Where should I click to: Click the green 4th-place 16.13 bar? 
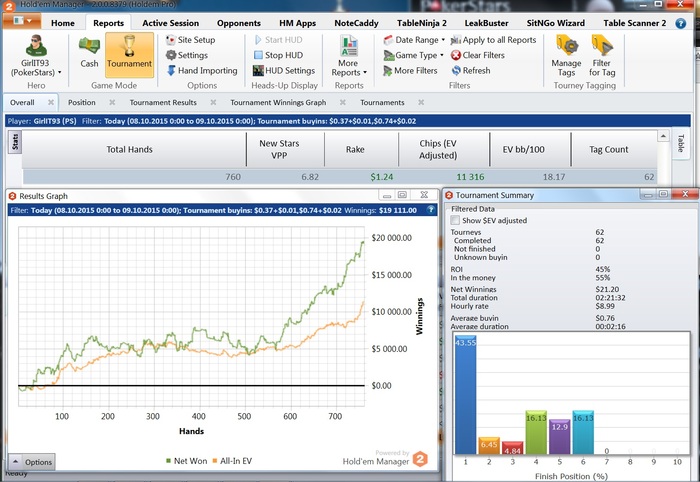pyautogui.click(x=536, y=432)
